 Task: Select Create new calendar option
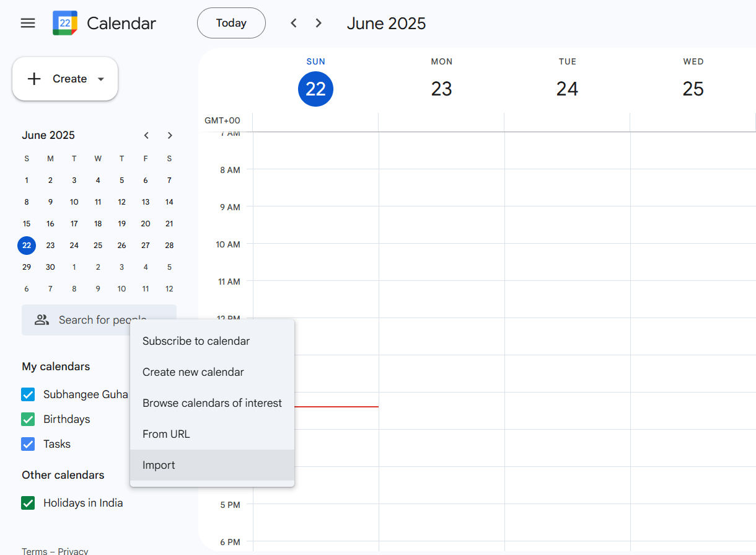pyautogui.click(x=212, y=372)
